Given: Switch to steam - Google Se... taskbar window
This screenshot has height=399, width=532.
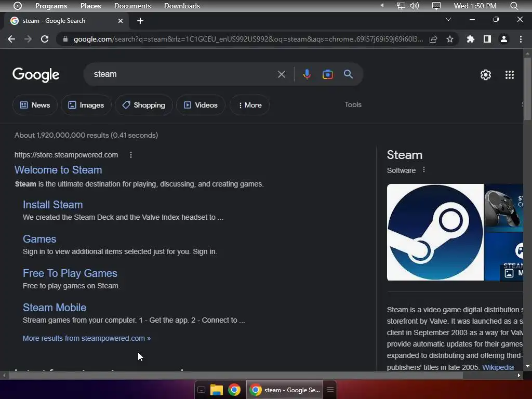Looking at the screenshot, I should tap(285, 390).
